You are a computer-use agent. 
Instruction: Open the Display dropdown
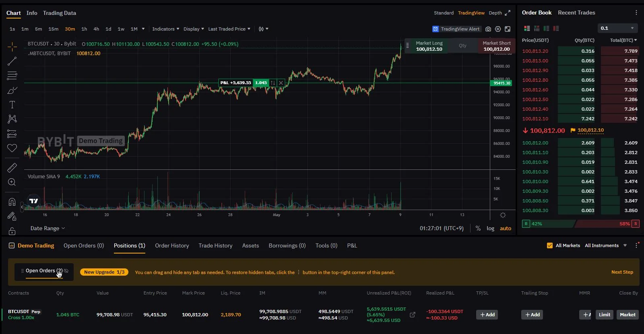[194, 29]
